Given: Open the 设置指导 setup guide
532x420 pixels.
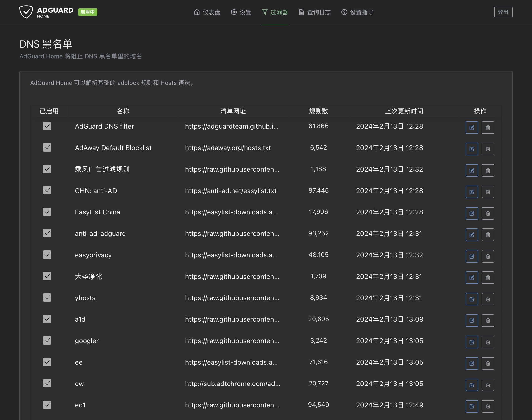Looking at the screenshot, I should click(x=357, y=12).
